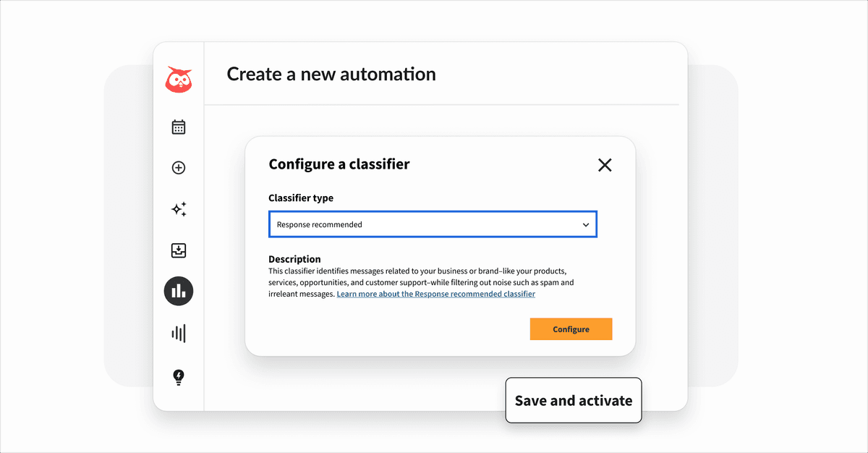Expand the Response recommended selection menu
This screenshot has height=453, width=868.
pos(433,224)
